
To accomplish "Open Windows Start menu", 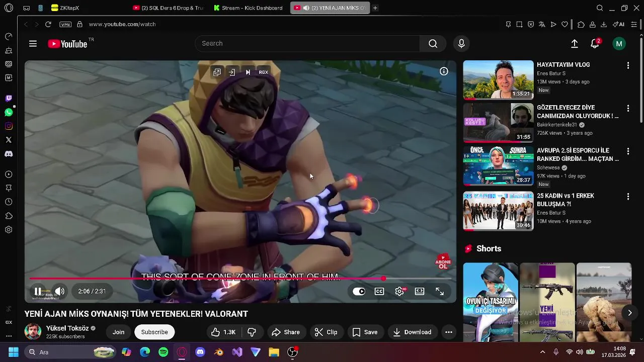I will click(14, 352).
